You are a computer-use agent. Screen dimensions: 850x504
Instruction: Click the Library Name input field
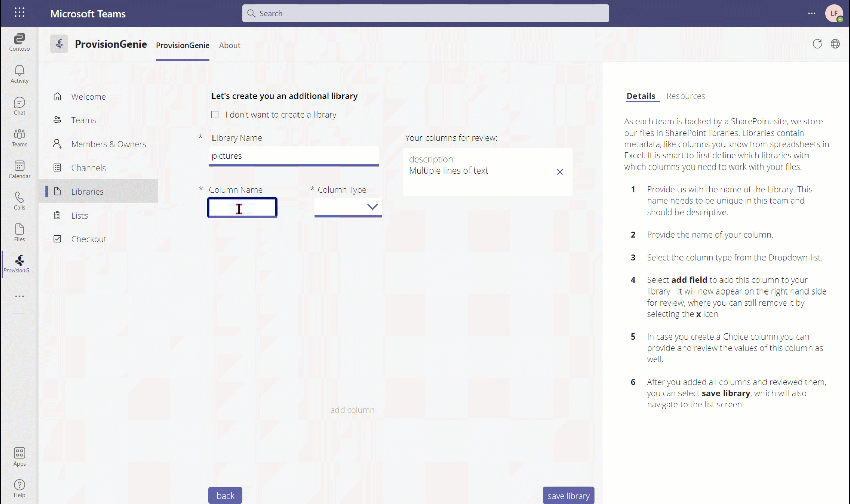[x=294, y=156]
